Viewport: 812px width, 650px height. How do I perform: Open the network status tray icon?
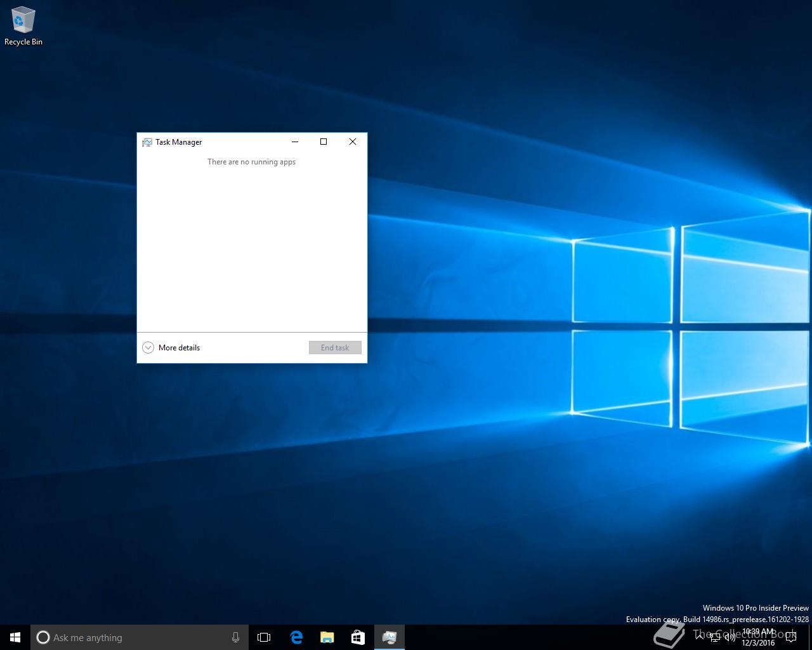point(715,638)
